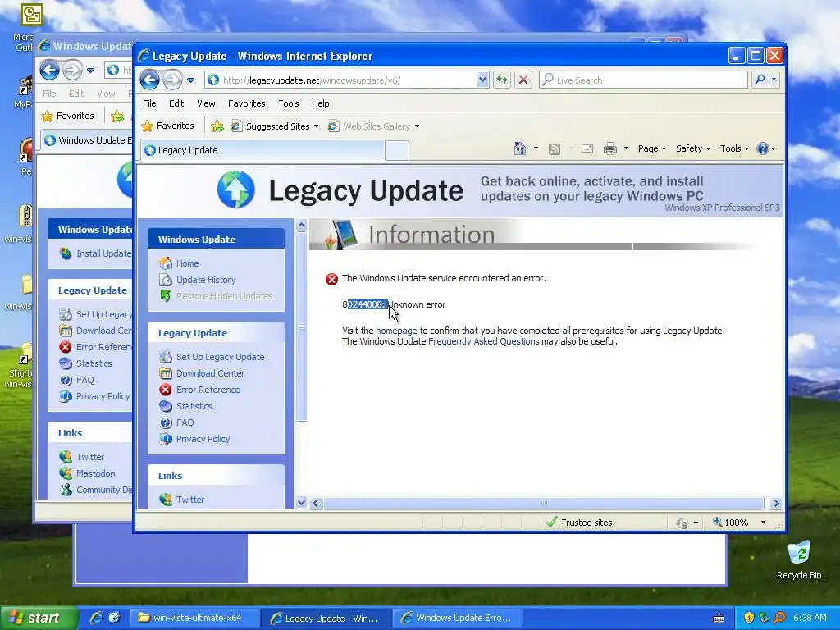The height and width of the screenshot is (630, 840).
Task: Click the Live Search box
Action: [643, 80]
